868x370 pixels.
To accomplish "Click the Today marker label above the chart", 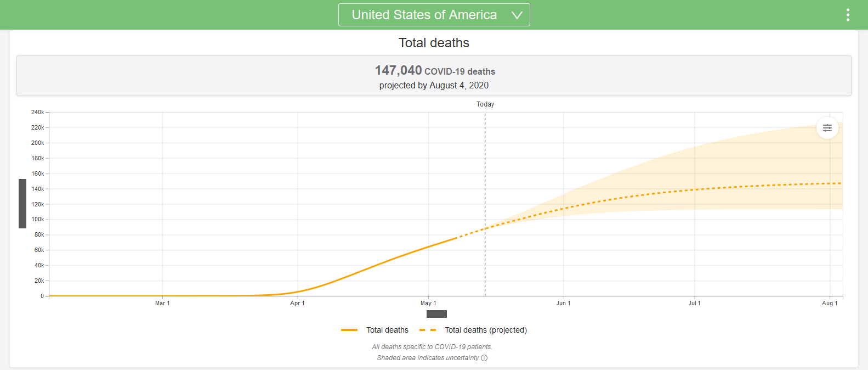I will click(485, 104).
